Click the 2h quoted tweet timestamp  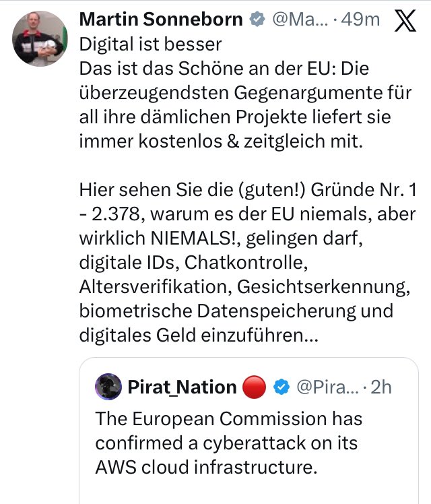pos(381,387)
